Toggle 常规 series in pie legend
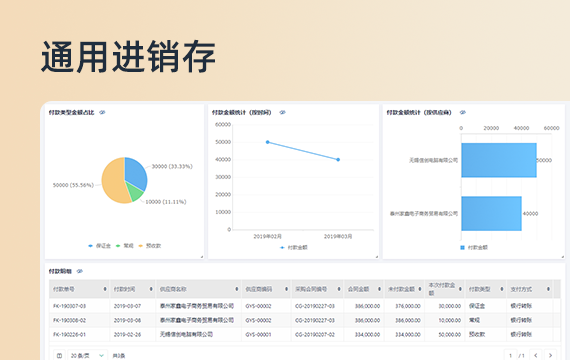Image resolution: width=570 pixels, height=360 pixels. pyautogui.click(x=124, y=246)
